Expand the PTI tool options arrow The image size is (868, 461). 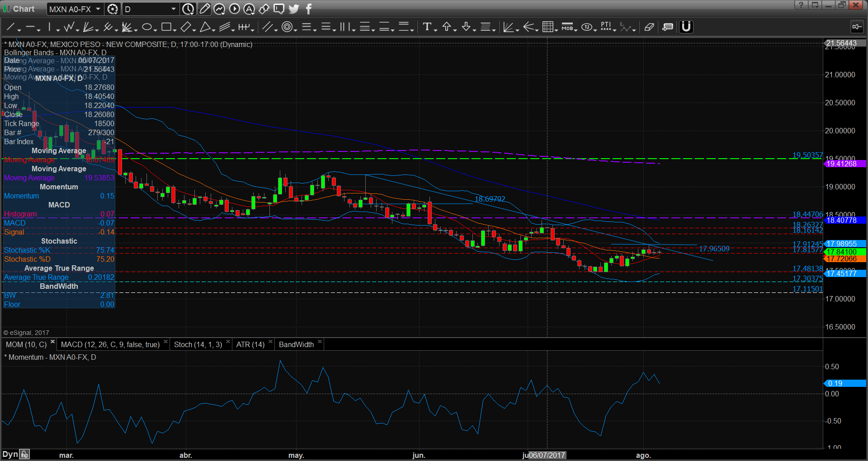[x=615, y=30]
